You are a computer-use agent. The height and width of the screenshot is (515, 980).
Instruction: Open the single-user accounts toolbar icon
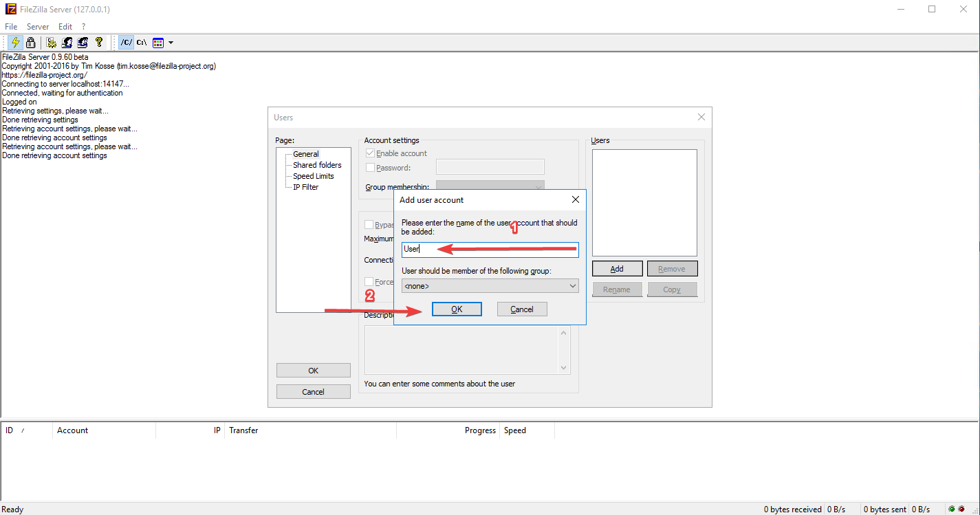pos(67,43)
